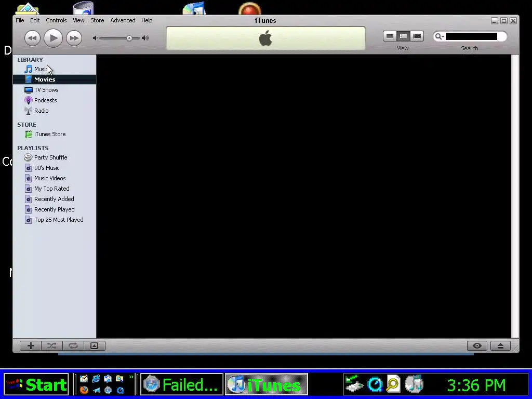Screen dimensions: 532x399
Task: Click the gear icon beside 90's Music
Action: click(29, 168)
